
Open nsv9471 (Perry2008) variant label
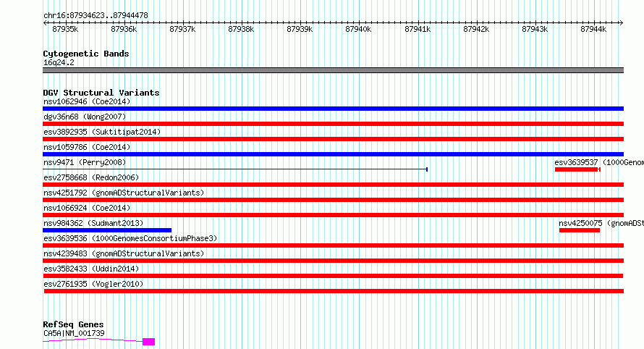pos(85,162)
